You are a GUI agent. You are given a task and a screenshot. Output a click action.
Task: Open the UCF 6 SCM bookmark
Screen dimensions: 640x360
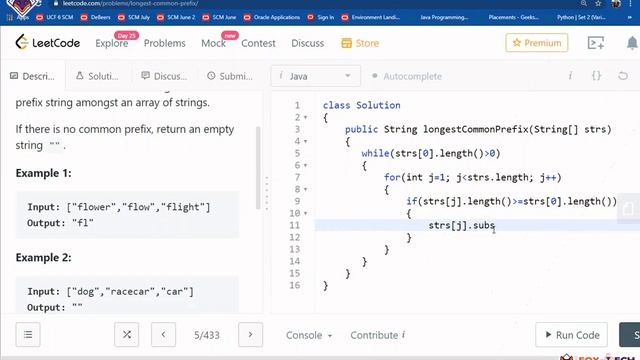tap(55, 17)
